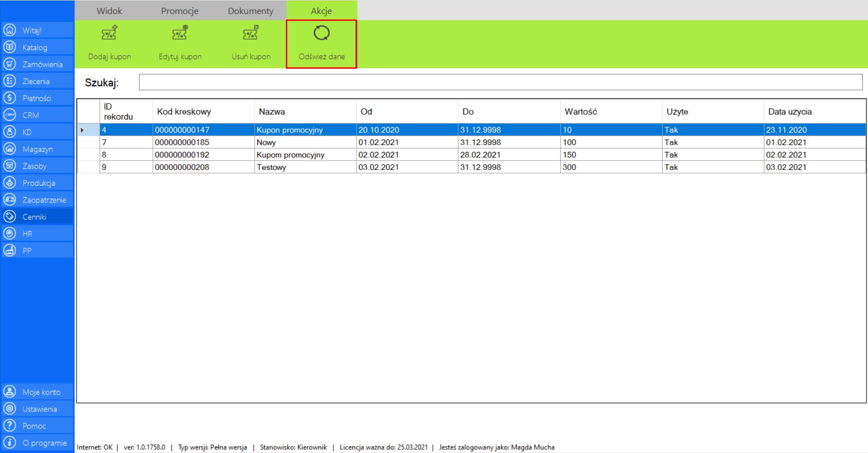
Task: Click row selector arrow for record 4
Action: click(x=82, y=130)
